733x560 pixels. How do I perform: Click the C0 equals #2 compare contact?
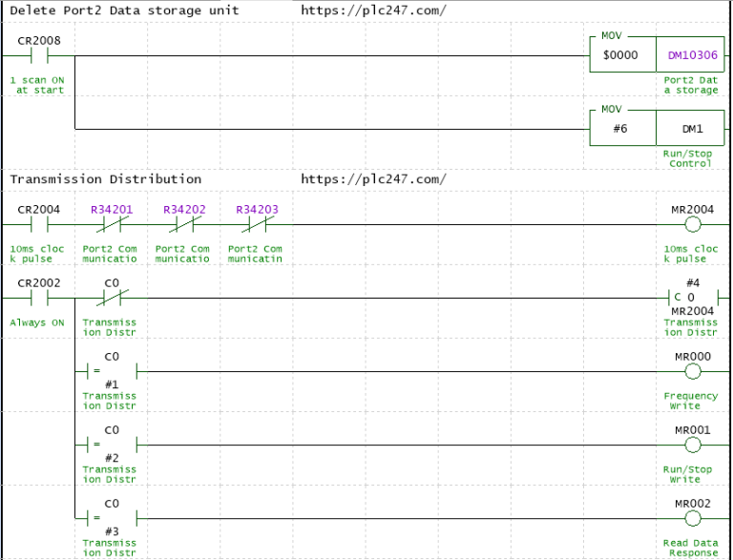click(x=112, y=445)
